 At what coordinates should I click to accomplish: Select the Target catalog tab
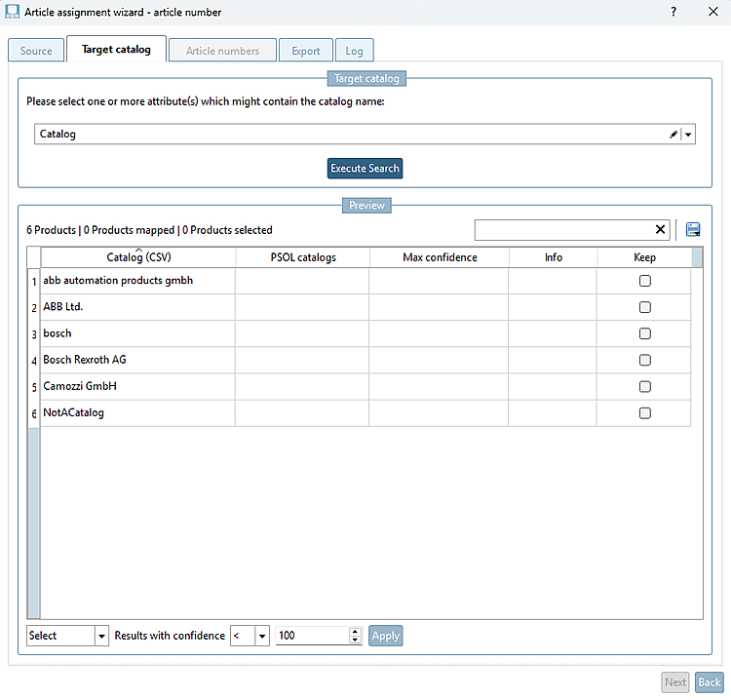click(116, 49)
